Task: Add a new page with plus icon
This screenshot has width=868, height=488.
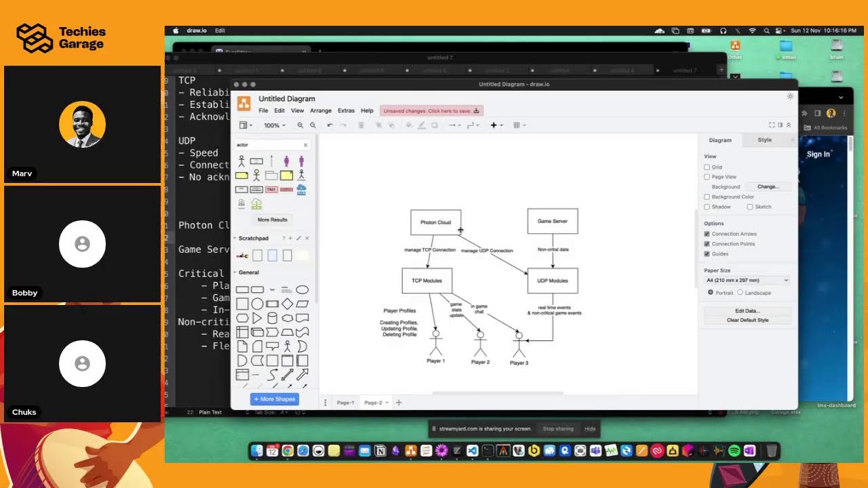Action: pos(399,403)
